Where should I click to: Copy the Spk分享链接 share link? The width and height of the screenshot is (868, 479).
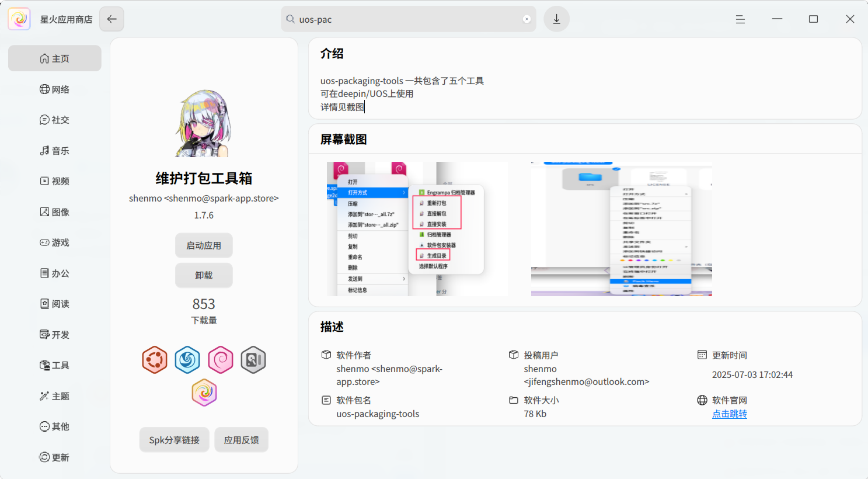(175, 440)
